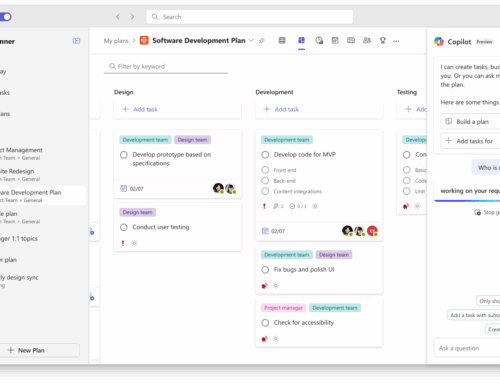Click the Add a task with subtasks chip
The height and width of the screenshot is (383, 500).
pos(473,315)
